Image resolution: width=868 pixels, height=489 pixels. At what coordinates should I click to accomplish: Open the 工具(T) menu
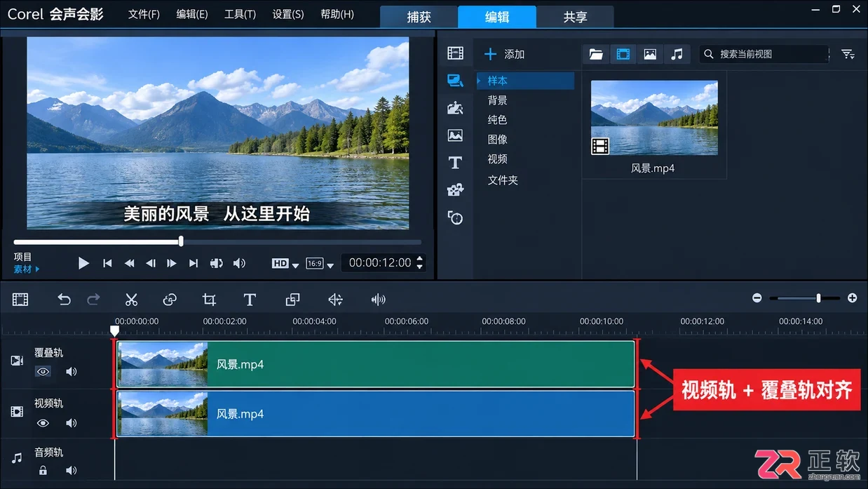pos(240,14)
